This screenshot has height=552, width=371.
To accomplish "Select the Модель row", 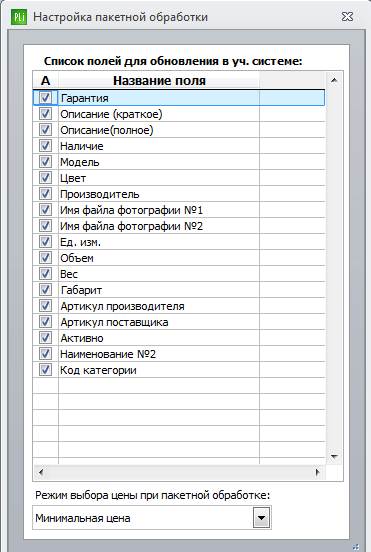I will (x=179, y=162).
